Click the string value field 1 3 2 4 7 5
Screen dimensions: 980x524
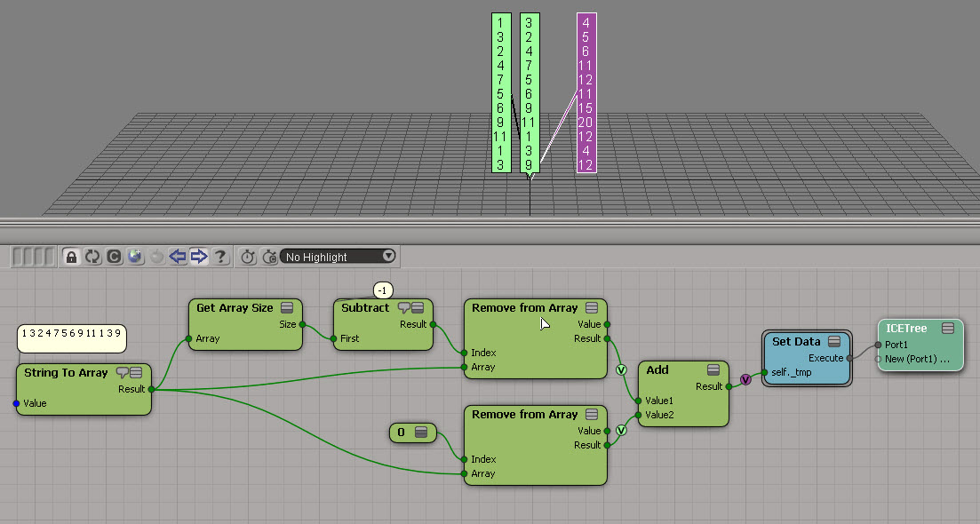tap(72, 334)
